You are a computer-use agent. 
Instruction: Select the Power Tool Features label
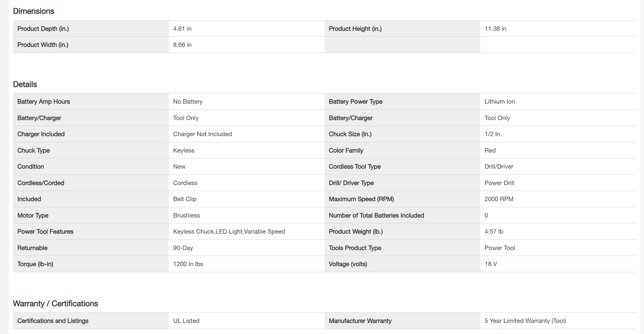[x=45, y=232]
